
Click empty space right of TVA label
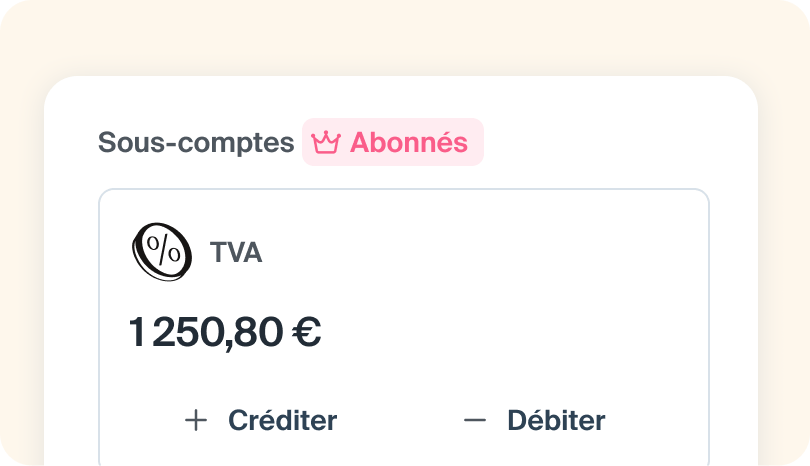pyautogui.click(x=450, y=253)
